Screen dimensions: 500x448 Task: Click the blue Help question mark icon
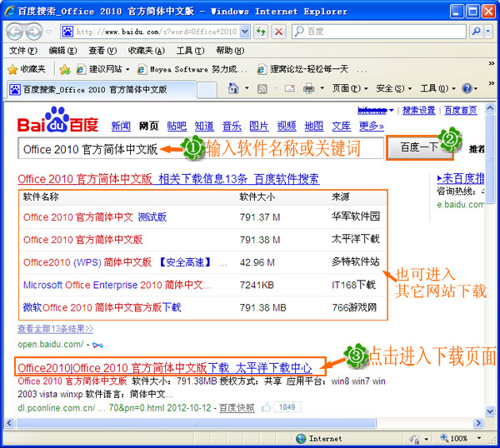click(x=467, y=88)
